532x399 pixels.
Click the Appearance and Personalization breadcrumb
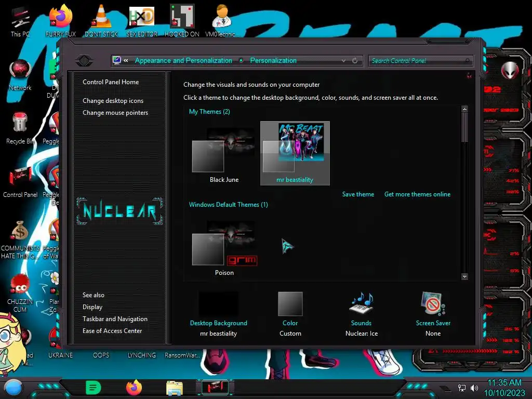183,60
